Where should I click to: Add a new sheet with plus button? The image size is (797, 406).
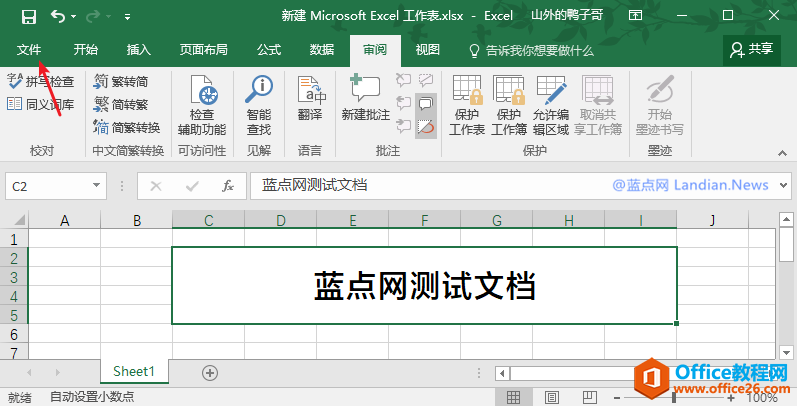pyautogui.click(x=210, y=373)
